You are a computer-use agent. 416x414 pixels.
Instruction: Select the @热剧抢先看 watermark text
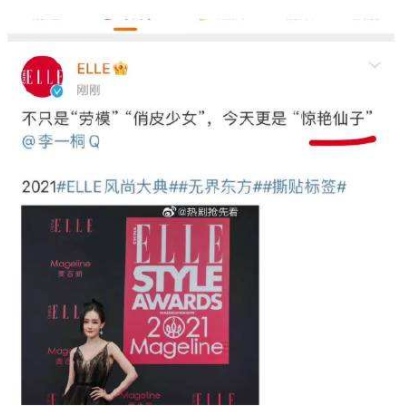[x=208, y=212]
